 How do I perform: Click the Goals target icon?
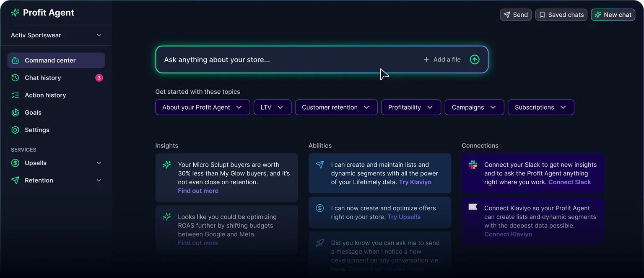click(15, 112)
